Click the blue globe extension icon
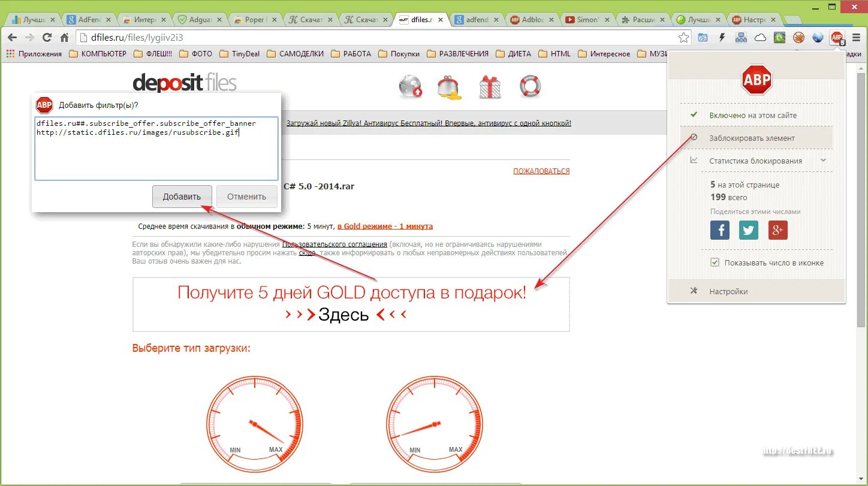 [818, 38]
